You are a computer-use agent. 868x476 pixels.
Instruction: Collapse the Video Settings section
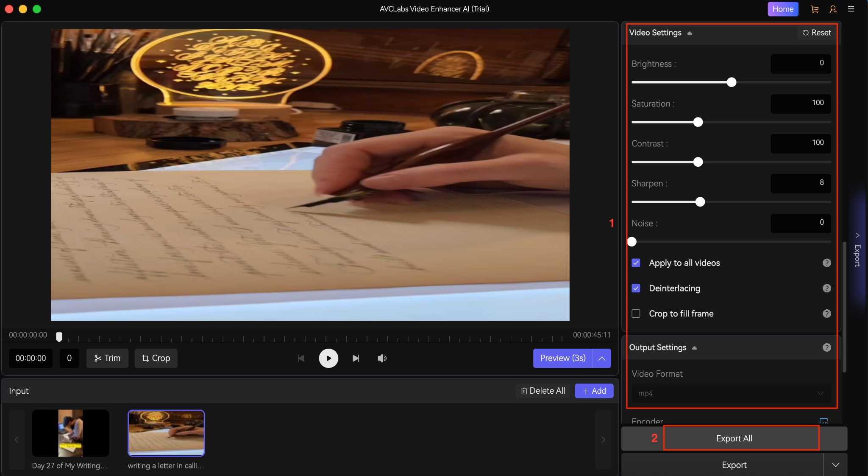689,32
